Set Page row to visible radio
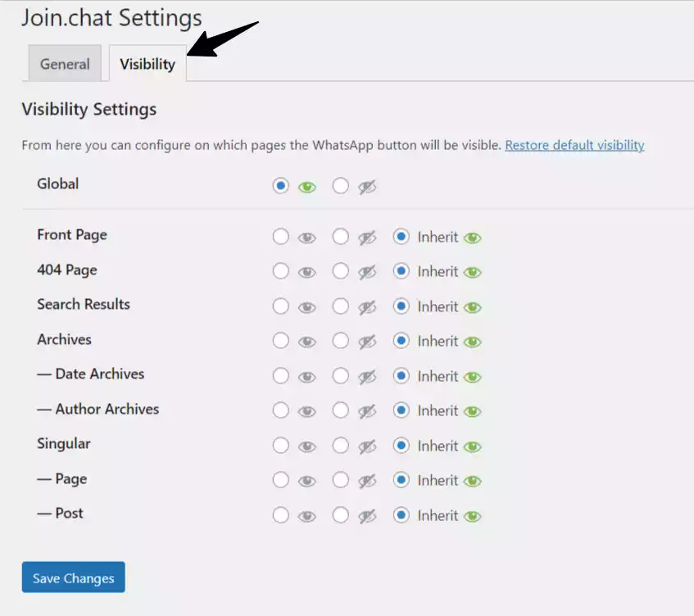The image size is (694, 616). [280, 480]
